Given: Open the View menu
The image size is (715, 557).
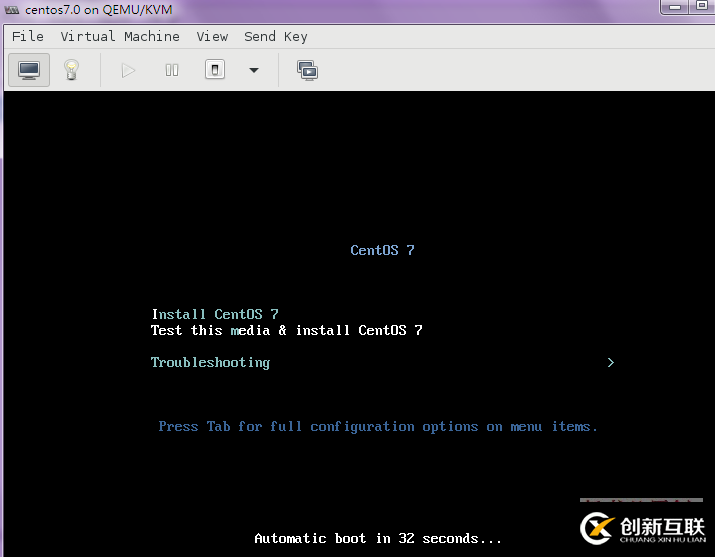Looking at the screenshot, I should tap(212, 36).
